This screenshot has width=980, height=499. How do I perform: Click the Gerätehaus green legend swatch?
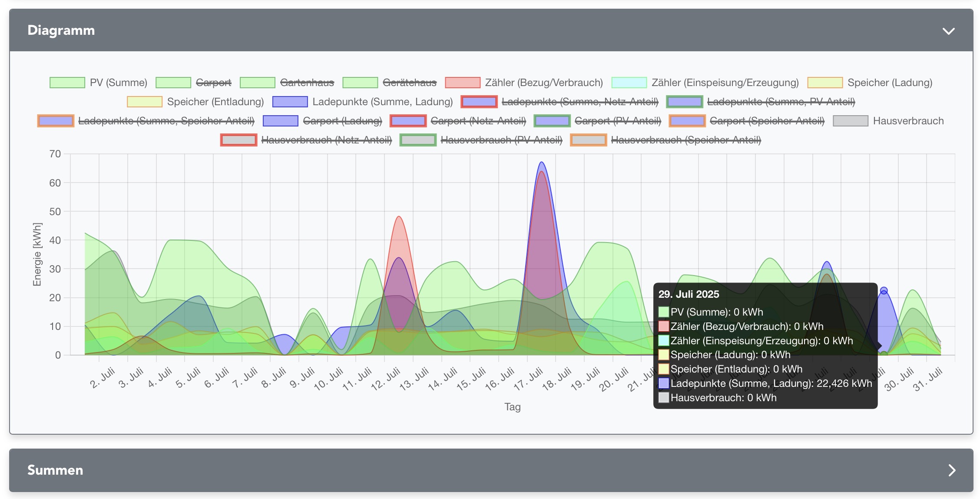360,83
